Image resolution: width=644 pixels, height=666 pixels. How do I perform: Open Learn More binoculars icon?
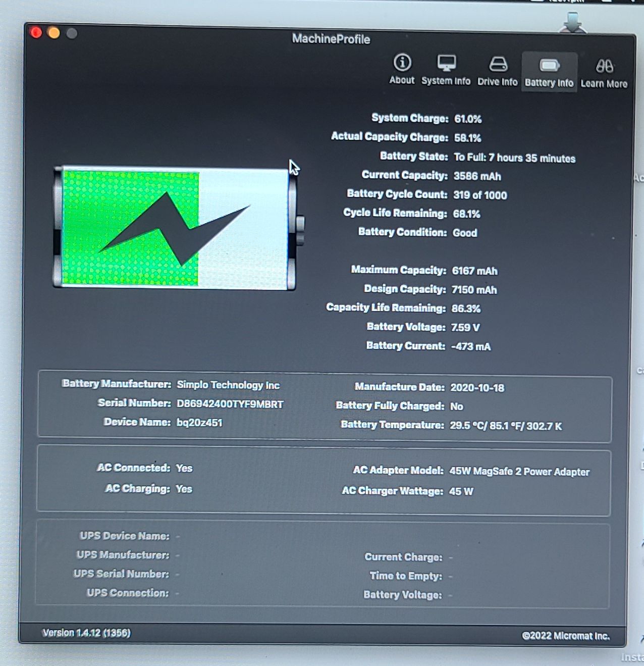pos(604,66)
